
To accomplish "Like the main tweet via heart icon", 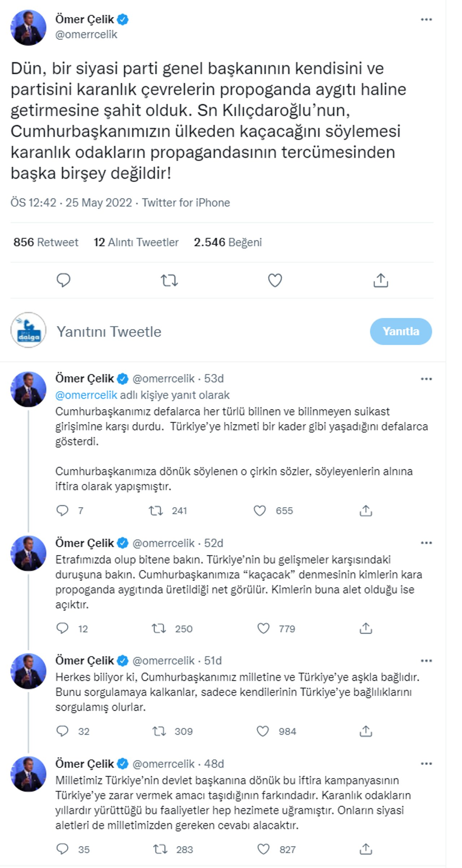I will click(275, 280).
